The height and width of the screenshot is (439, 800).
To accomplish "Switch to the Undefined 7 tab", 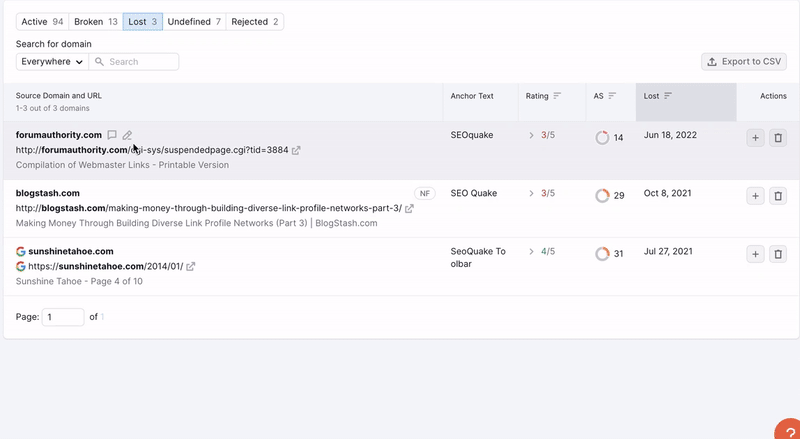I will [194, 22].
